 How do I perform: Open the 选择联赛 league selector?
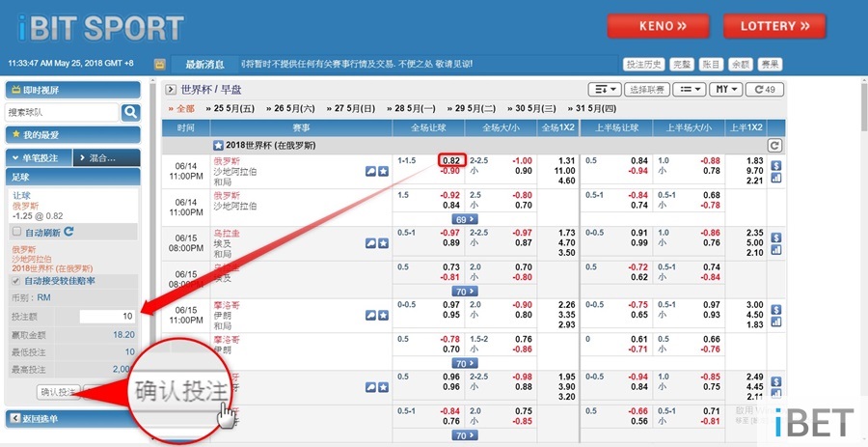tap(647, 89)
